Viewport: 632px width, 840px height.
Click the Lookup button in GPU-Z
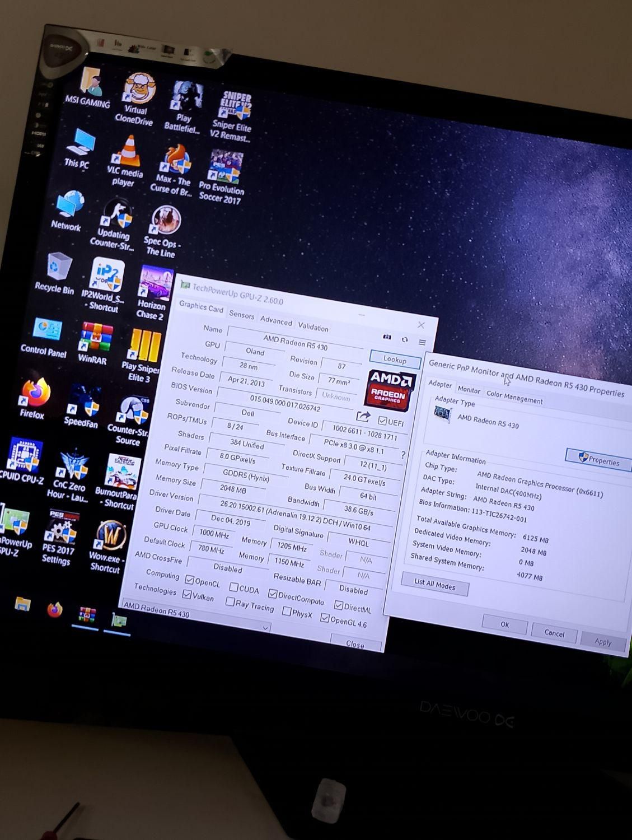[395, 360]
